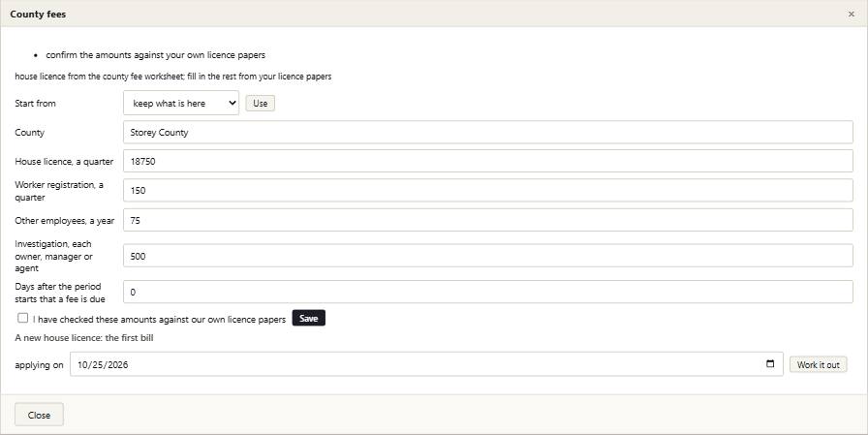Select the Worker registration field showing 150

click(487, 191)
